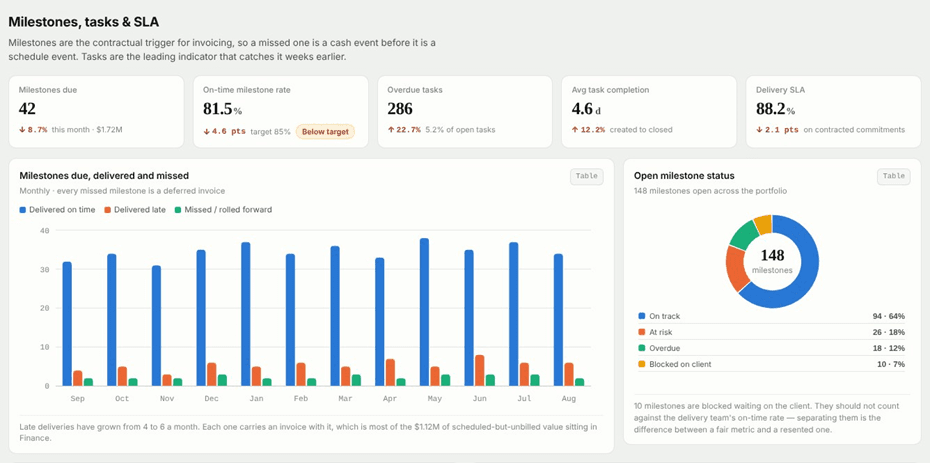Click the blue On track donut segment

pyautogui.click(x=808, y=279)
